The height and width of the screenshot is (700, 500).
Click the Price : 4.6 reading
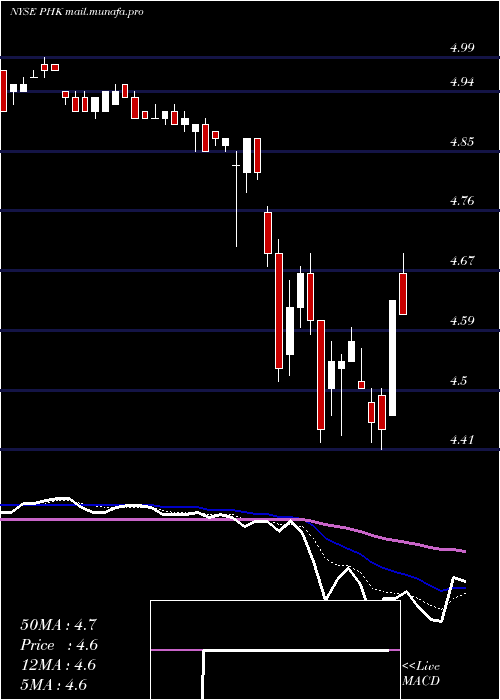58,645
